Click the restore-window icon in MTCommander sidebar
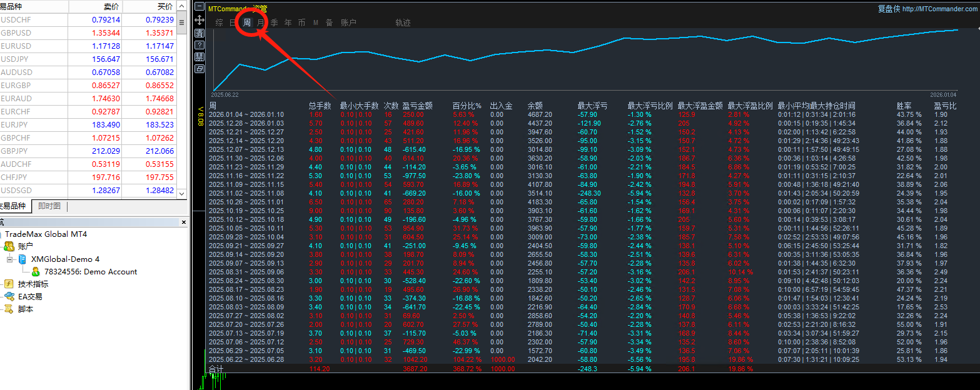980x390 pixels. pyautogui.click(x=200, y=69)
